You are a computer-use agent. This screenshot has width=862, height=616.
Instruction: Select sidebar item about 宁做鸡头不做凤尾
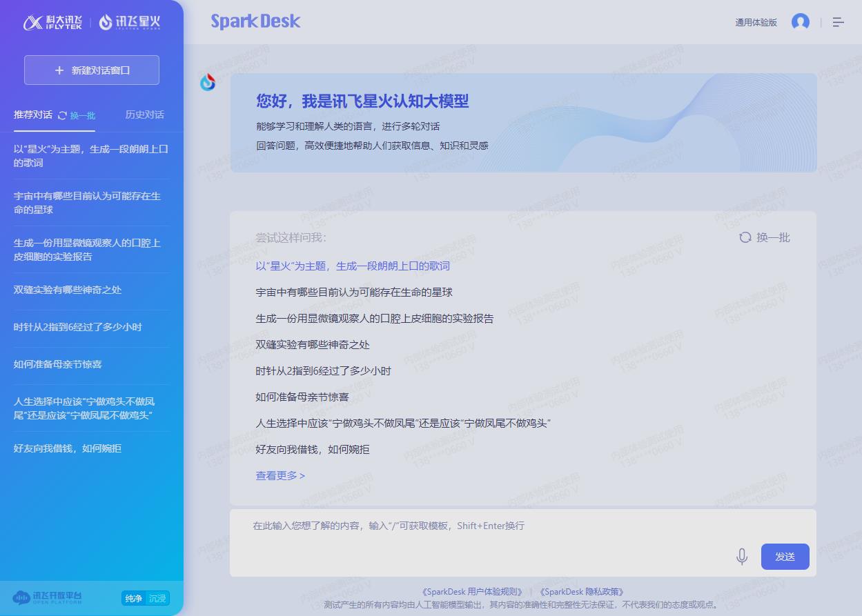click(x=85, y=408)
